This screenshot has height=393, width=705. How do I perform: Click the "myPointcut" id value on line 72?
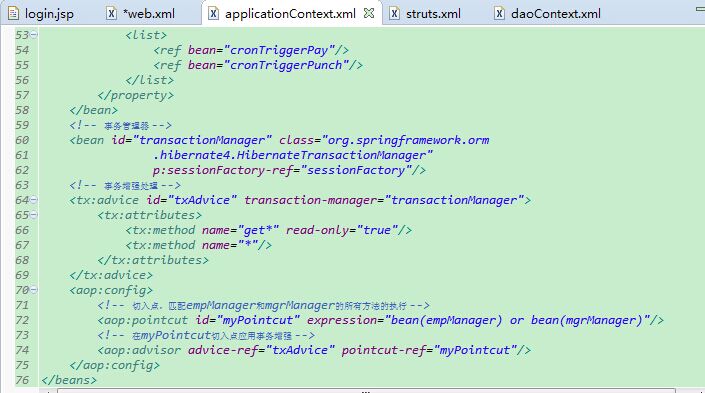point(258,320)
